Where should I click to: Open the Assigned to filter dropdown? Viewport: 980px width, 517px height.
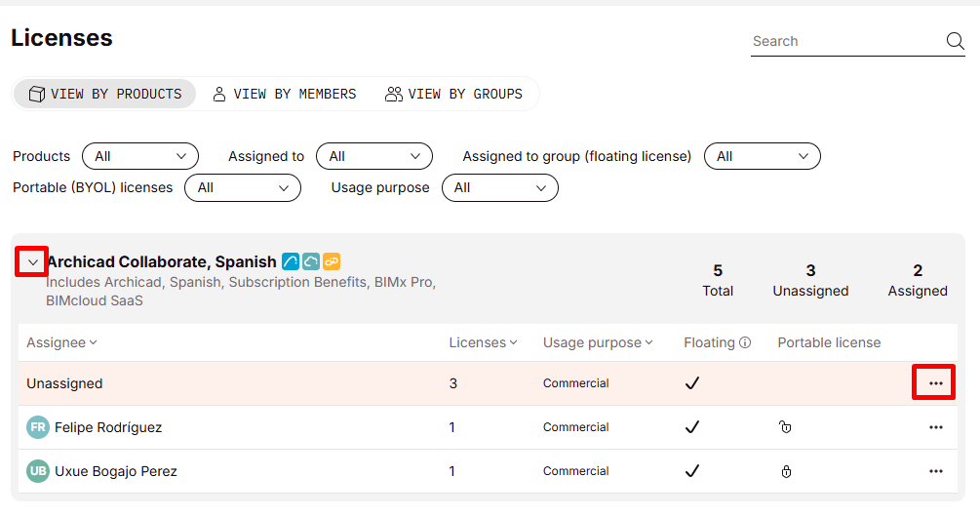(374, 156)
